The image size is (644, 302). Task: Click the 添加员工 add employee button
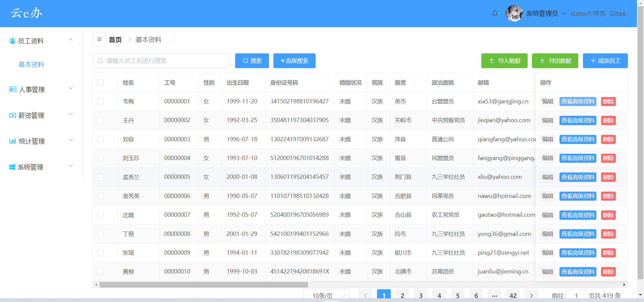tap(605, 61)
